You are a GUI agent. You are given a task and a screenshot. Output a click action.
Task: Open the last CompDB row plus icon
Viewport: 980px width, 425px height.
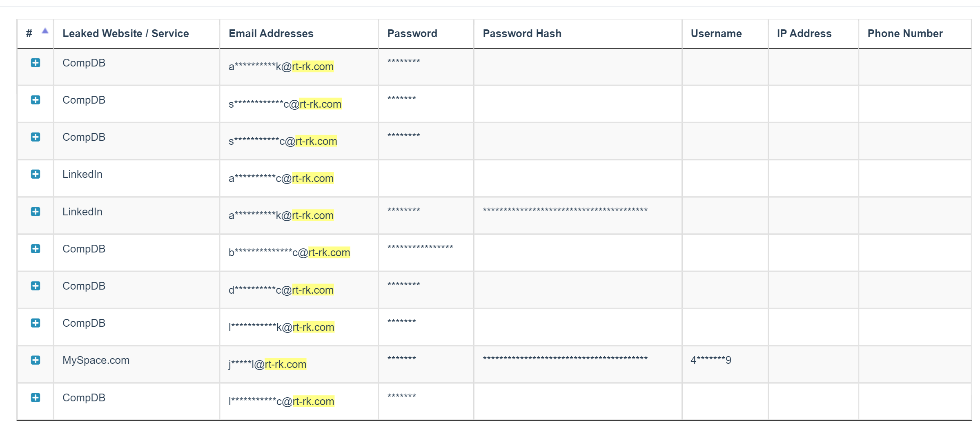click(x=36, y=398)
